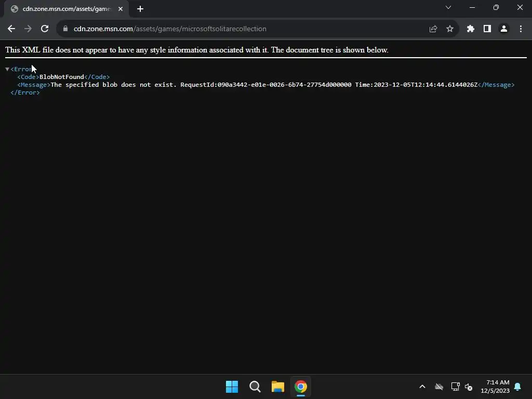Click the Chrome taskbar icon
This screenshot has height=399, width=532.
click(x=301, y=387)
